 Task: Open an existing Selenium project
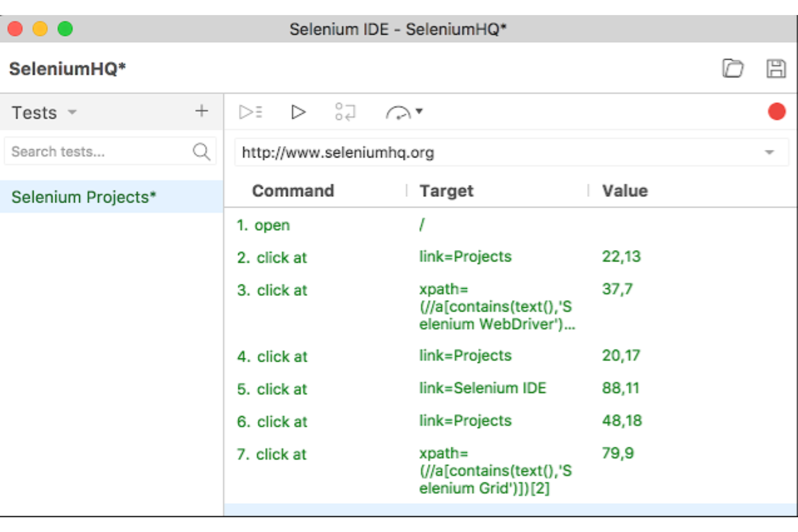(733, 69)
